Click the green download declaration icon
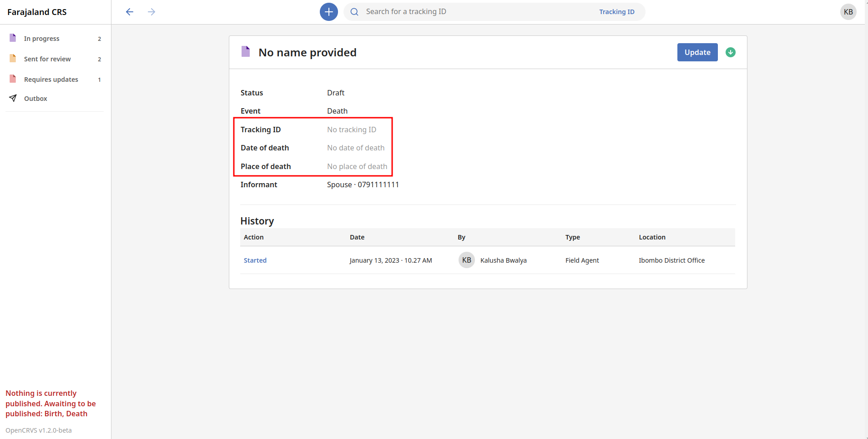Image resolution: width=868 pixels, height=439 pixels. pos(730,52)
